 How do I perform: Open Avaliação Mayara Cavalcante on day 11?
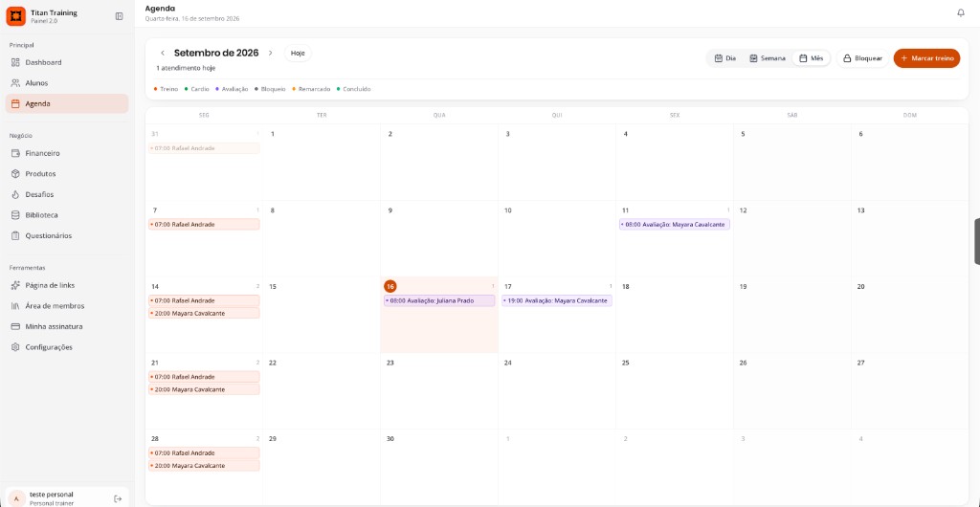(x=675, y=224)
